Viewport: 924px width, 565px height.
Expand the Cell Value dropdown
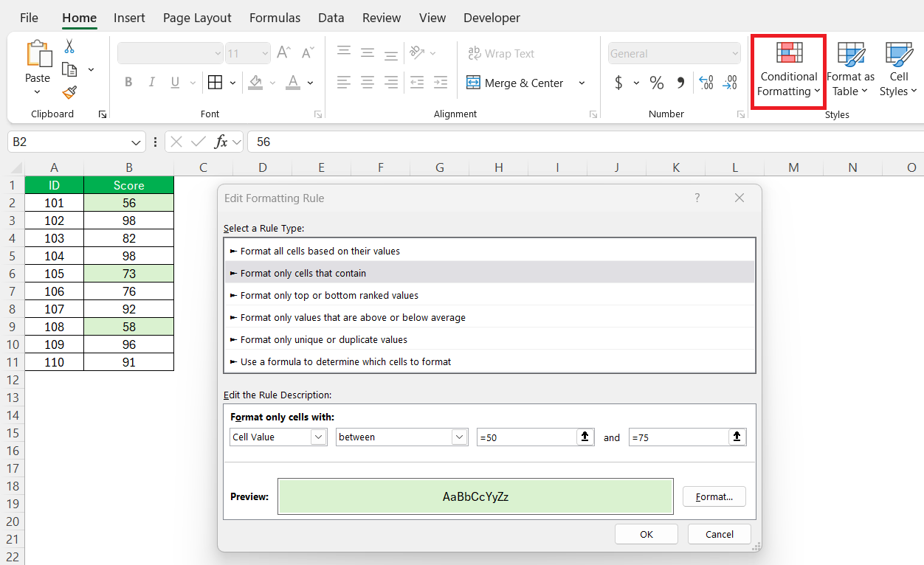[x=318, y=437]
